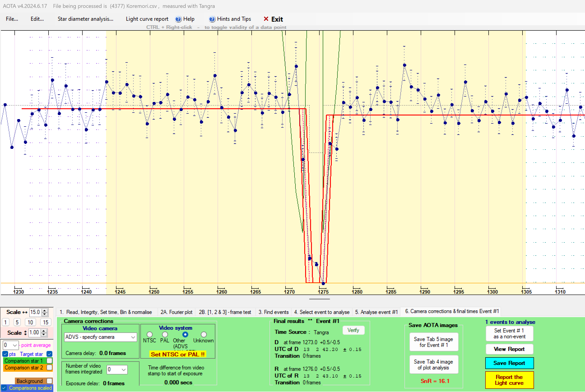Set horizontal scale preset to 10
This screenshot has height=392, width=585.
click(30, 322)
